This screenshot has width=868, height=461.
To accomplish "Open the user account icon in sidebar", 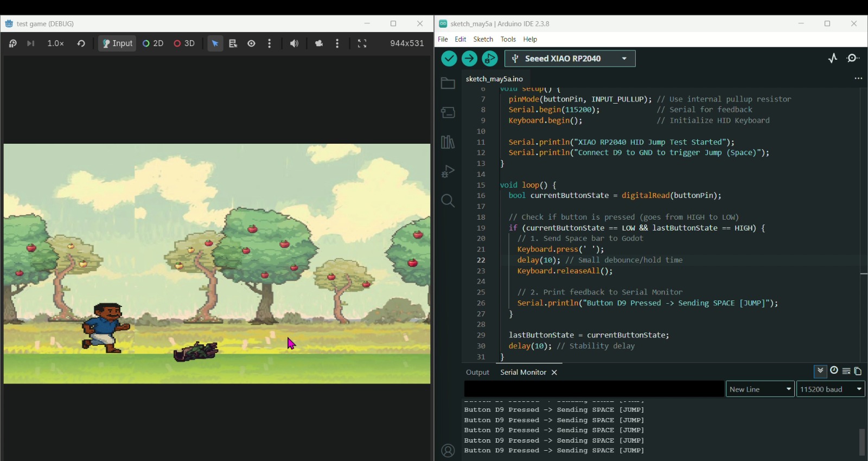I will coord(448,451).
